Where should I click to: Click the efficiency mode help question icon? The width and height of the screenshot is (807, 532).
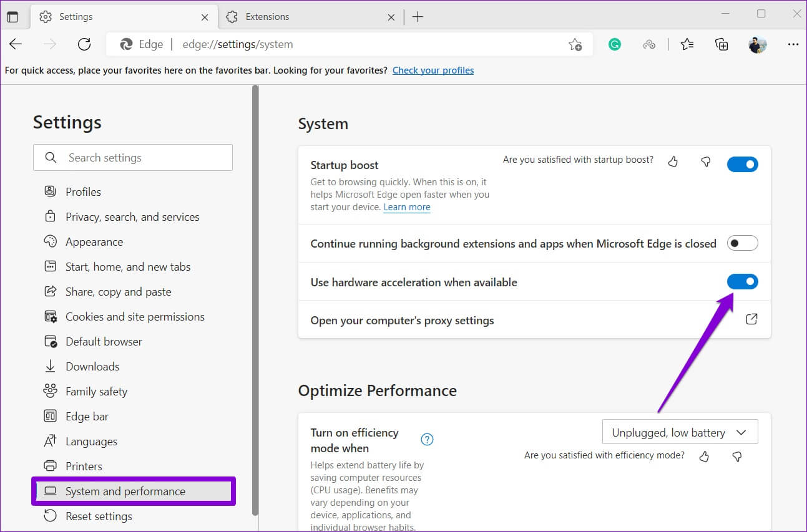tap(427, 439)
